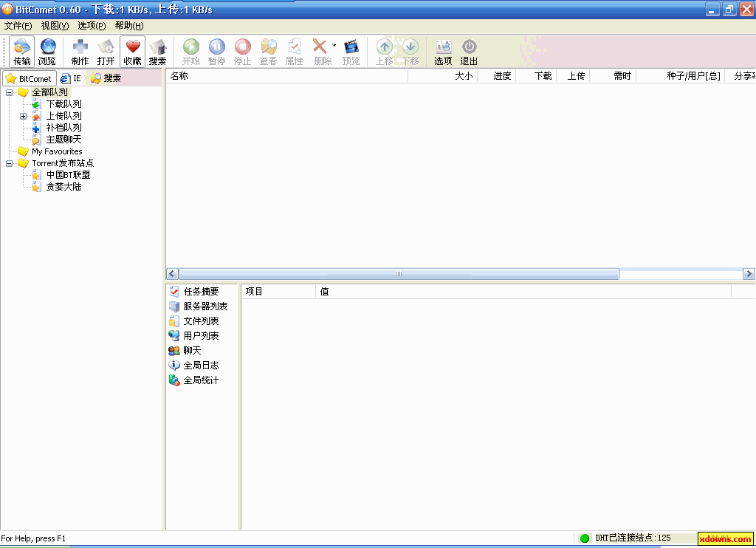The image size is (756, 548).
Task: Click the BitComet title bar app icon
Action: pos(7,9)
